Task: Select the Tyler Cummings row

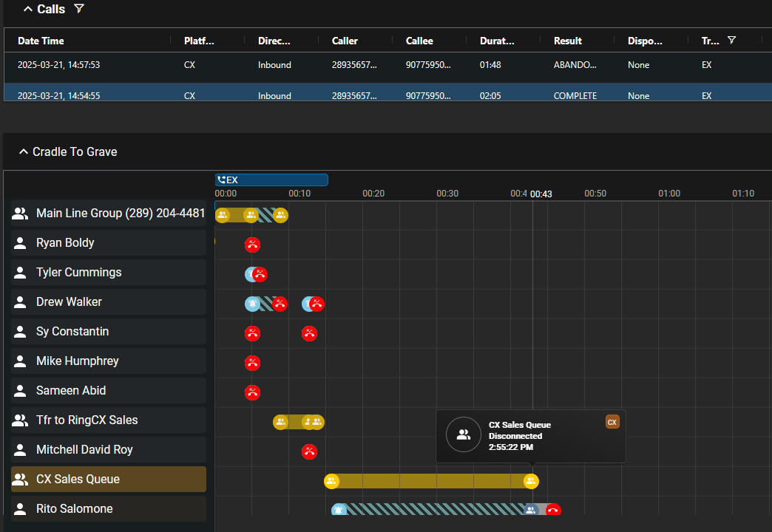Action: click(x=108, y=272)
